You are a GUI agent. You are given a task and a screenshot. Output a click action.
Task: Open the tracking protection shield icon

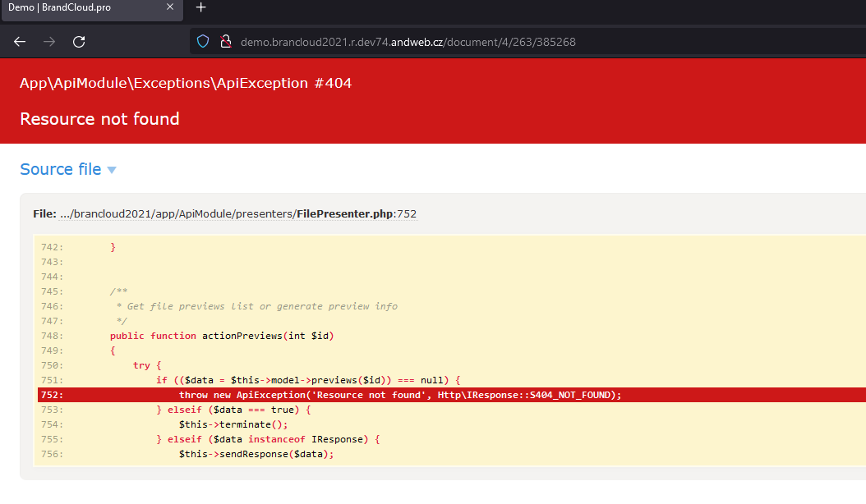pyautogui.click(x=203, y=42)
